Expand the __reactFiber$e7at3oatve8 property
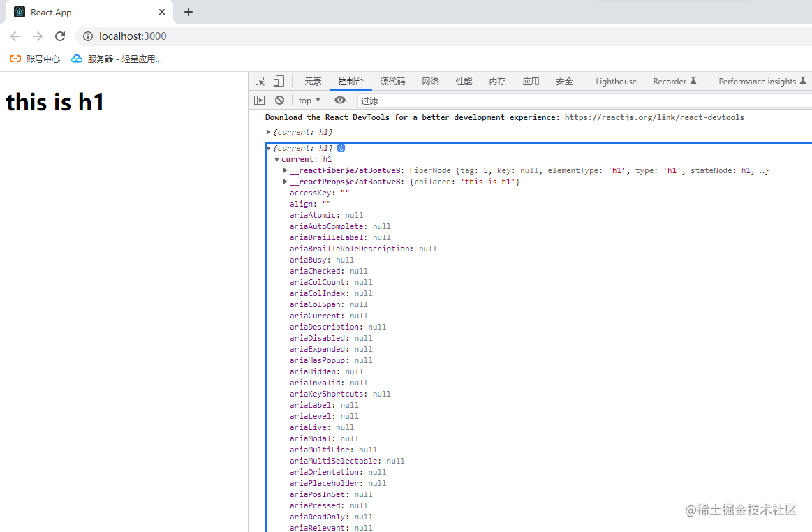 click(285, 170)
